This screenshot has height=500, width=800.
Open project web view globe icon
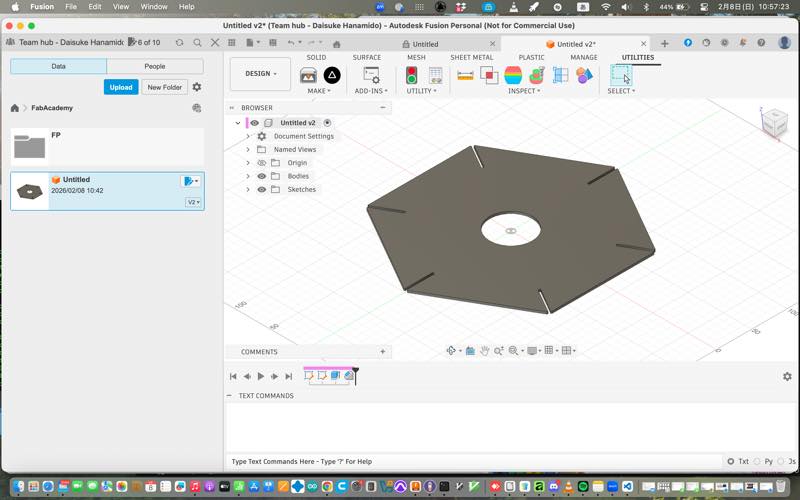click(196, 108)
